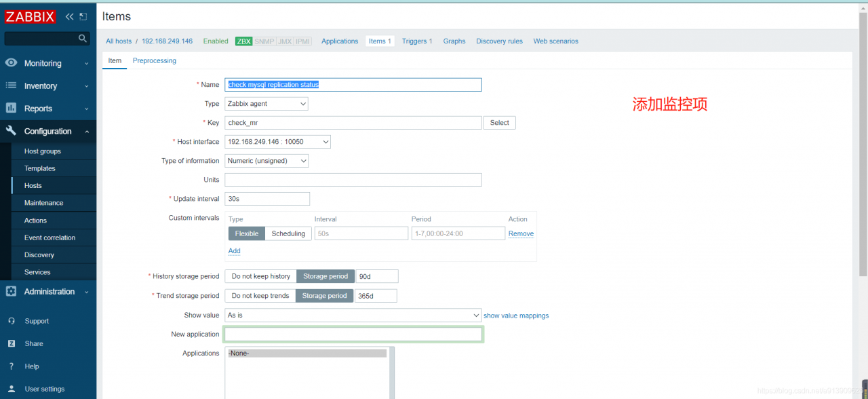Click the Configuration wrench icon

[x=11, y=131]
